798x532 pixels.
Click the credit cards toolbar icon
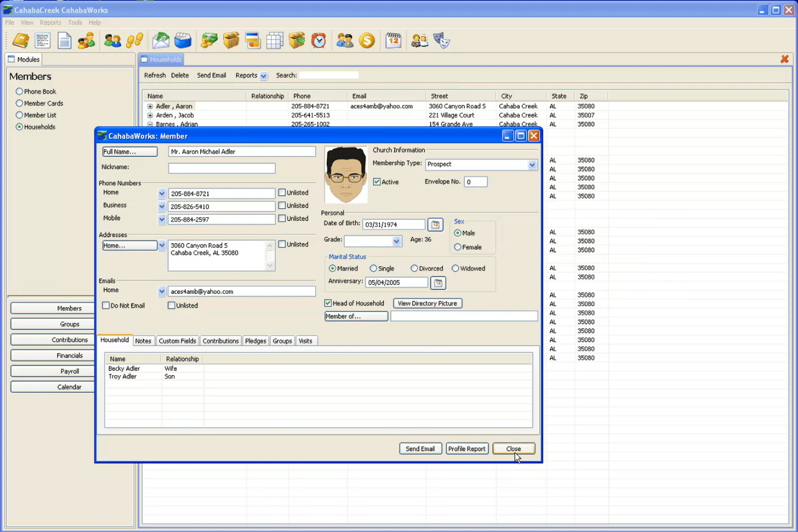click(x=253, y=40)
